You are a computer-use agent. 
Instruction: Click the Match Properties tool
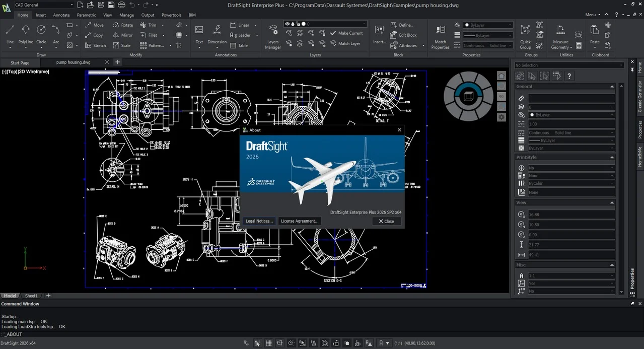440,36
